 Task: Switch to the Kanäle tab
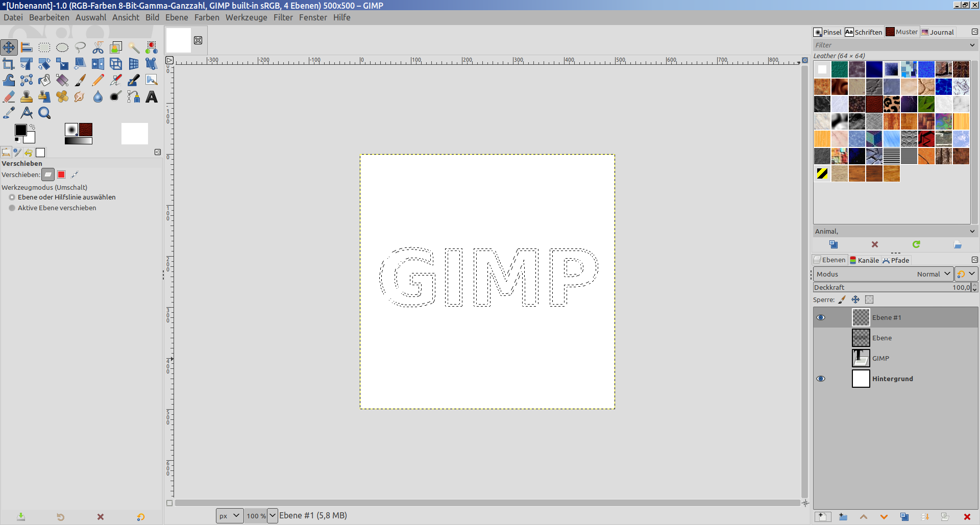pyautogui.click(x=864, y=260)
